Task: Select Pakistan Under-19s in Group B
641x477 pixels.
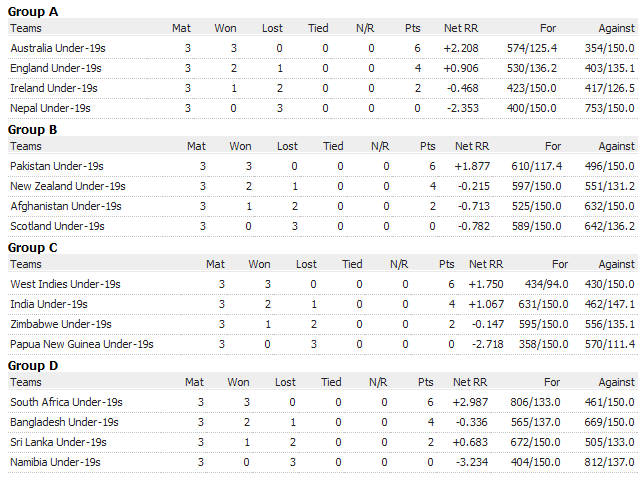Action: point(57,166)
